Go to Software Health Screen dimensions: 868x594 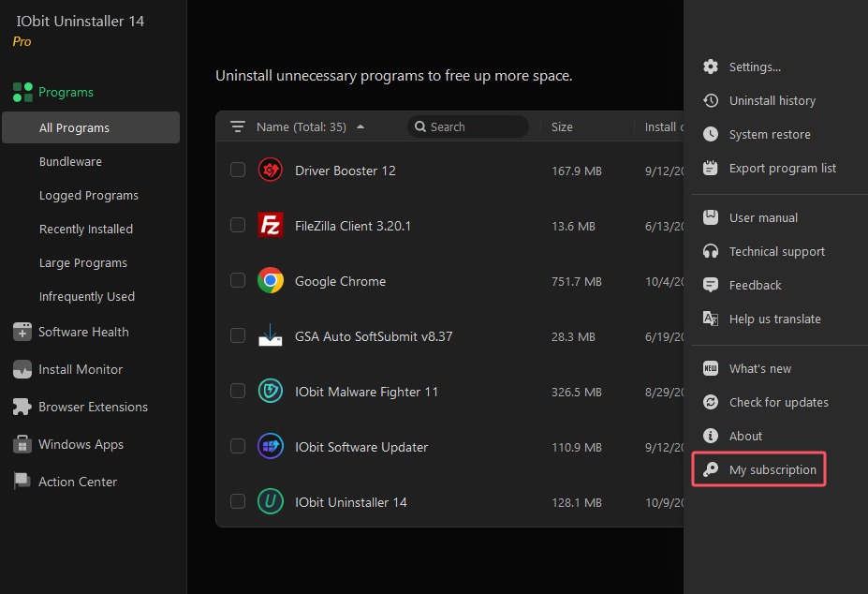[83, 332]
